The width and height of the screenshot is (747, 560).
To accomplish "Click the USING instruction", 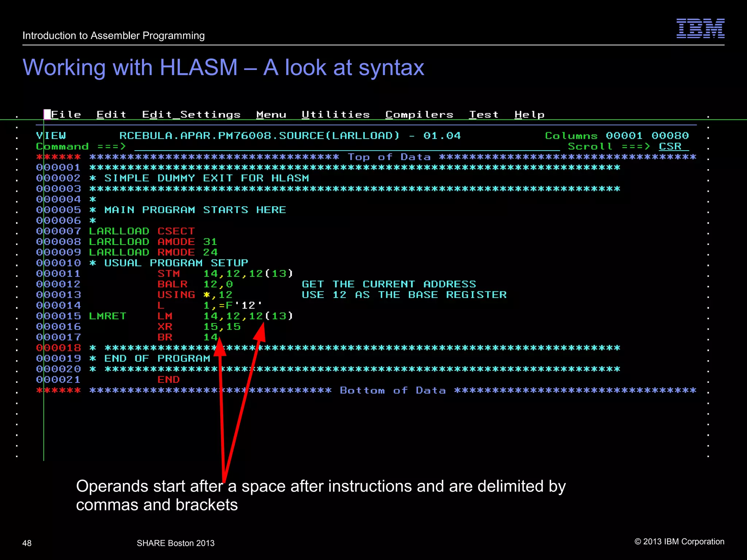I will [x=176, y=295].
